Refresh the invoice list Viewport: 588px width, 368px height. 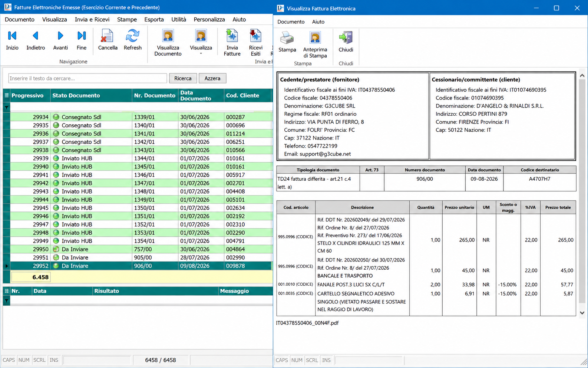[133, 40]
